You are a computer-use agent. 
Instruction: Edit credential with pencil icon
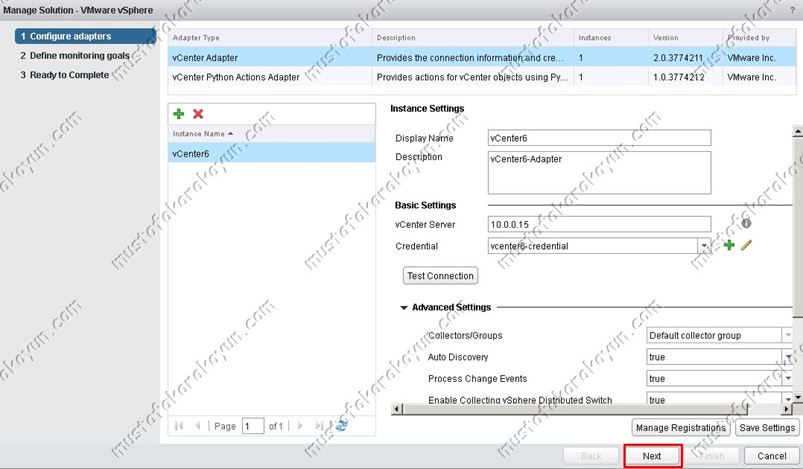(746, 245)
